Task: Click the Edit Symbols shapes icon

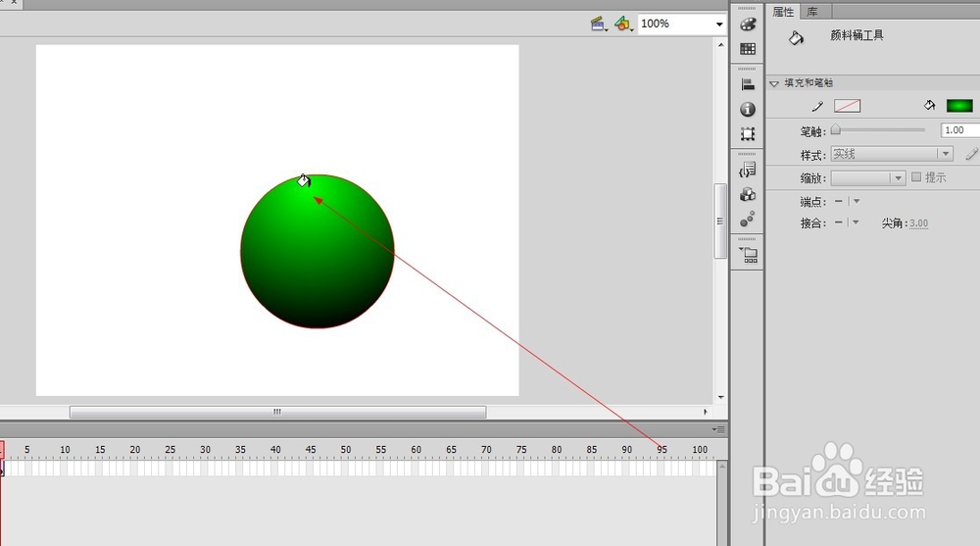Action: pyautogui.click(x=623, y=25)
